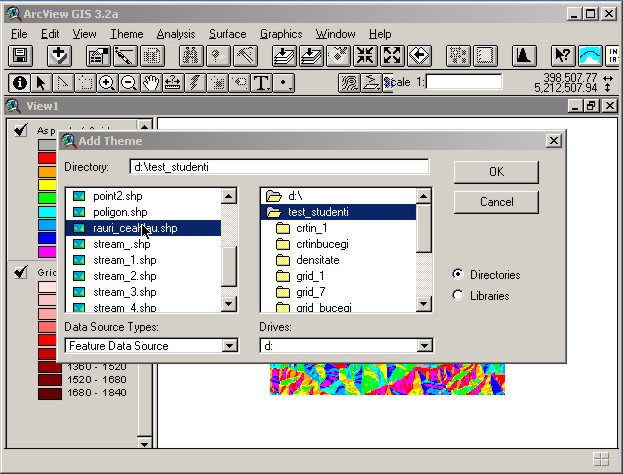
Task: Select the magnifier Zoom Out tool
Action: (x=129, y=83)
